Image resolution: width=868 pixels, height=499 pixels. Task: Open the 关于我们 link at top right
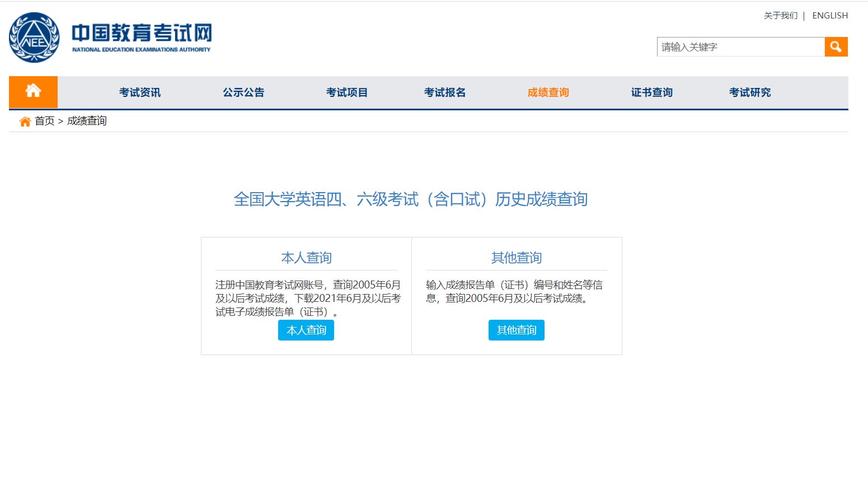point(780,15)
